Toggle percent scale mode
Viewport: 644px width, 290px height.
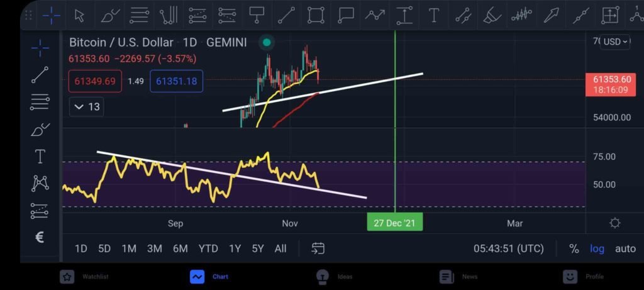click(x=574, y=248)
